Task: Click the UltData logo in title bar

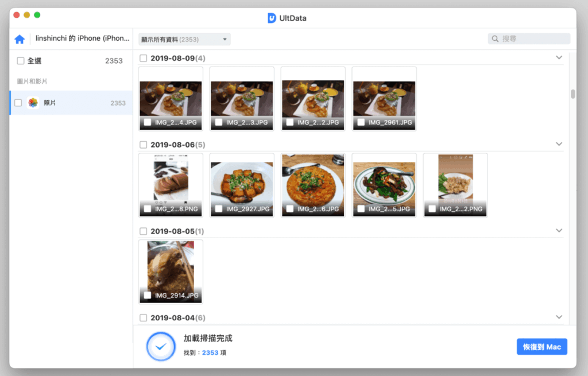Action: [x=272, y=18]
